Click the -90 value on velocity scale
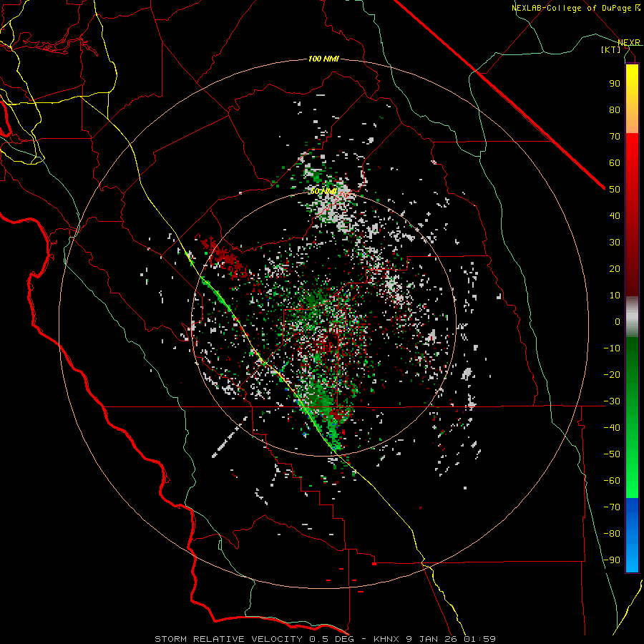 pyautogui.click(x=612, y=560)
